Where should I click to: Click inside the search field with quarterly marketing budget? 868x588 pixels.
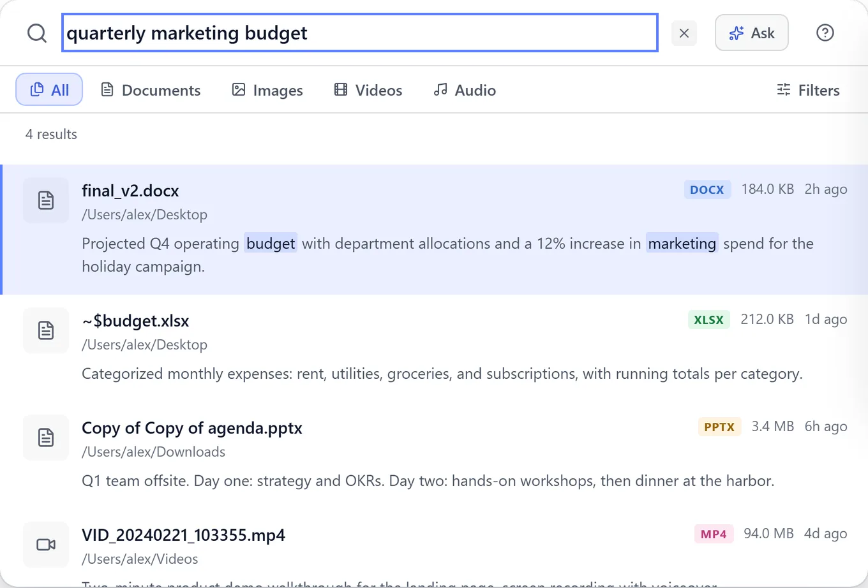(360, 33)
